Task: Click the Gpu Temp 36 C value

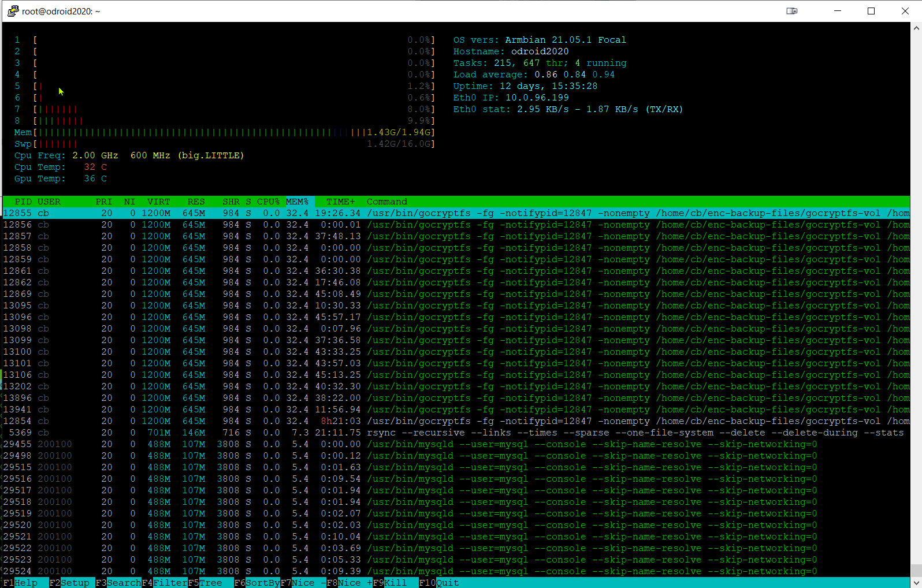Action: 95,178
